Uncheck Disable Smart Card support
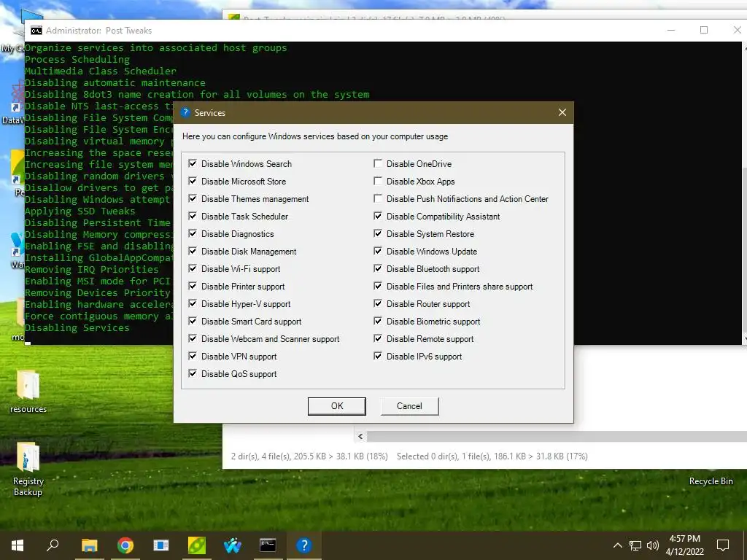This screenshot has height=560, width=747. pos(193,321)
